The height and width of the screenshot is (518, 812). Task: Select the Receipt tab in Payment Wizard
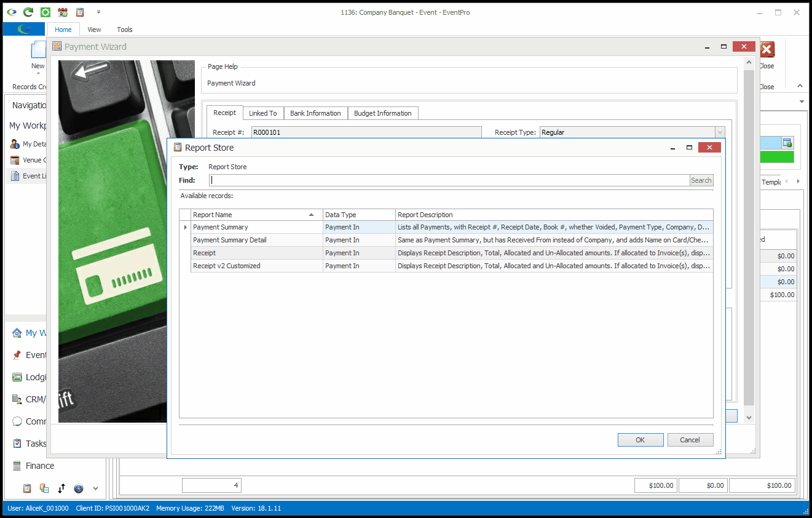[x=225, y=113]
